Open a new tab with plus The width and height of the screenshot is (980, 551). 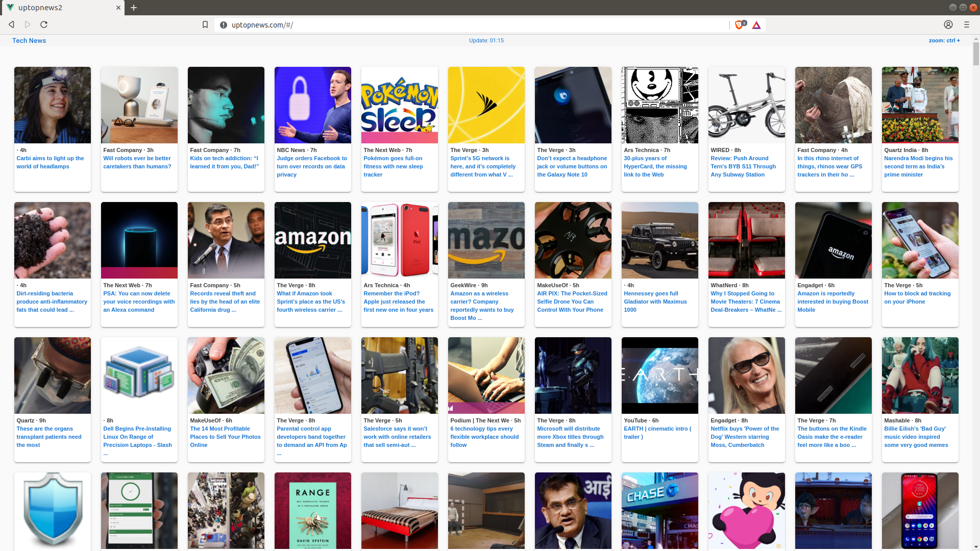pyautogui.click(x=134, y=8)
